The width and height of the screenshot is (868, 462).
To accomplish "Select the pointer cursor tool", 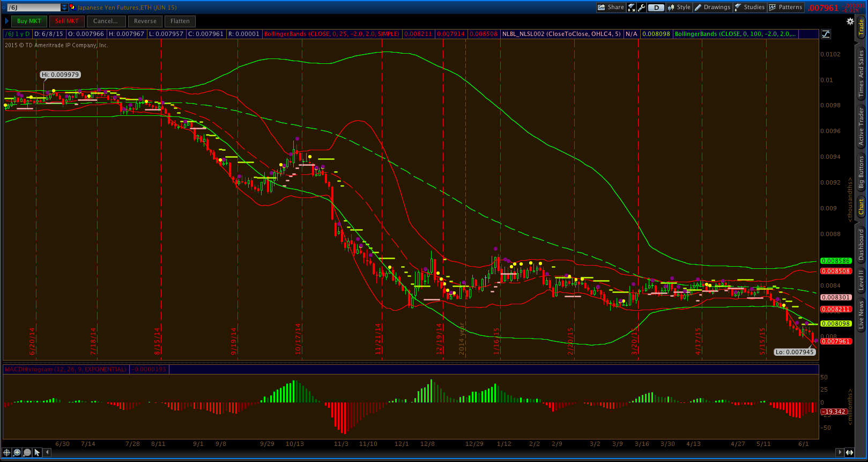I will coord(38,452).
